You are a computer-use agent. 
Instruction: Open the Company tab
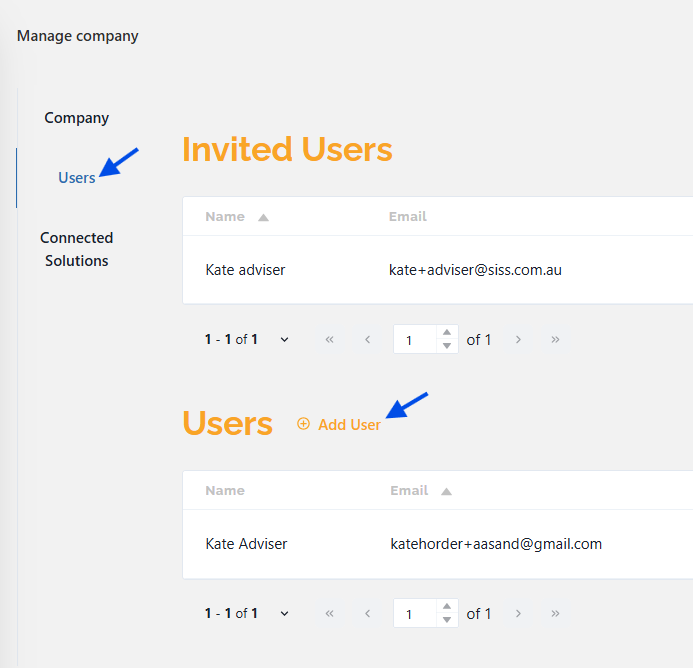[76, 118]
